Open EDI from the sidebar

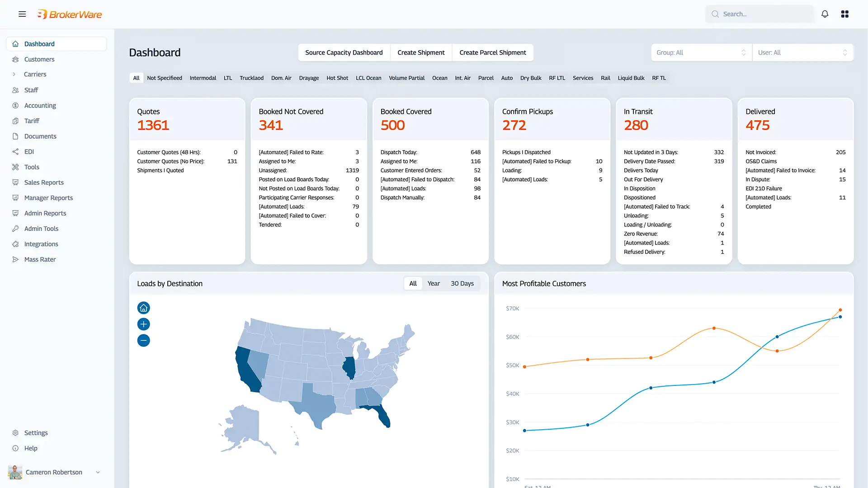pyautogui.click(x=29, y=152)
